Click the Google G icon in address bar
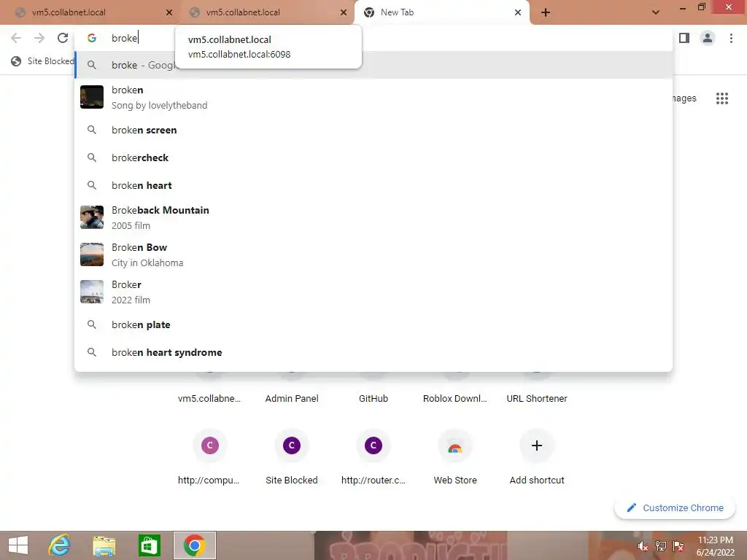Viewport: 747px width, 560px height. pyautogui.click(x=92, y=38)
